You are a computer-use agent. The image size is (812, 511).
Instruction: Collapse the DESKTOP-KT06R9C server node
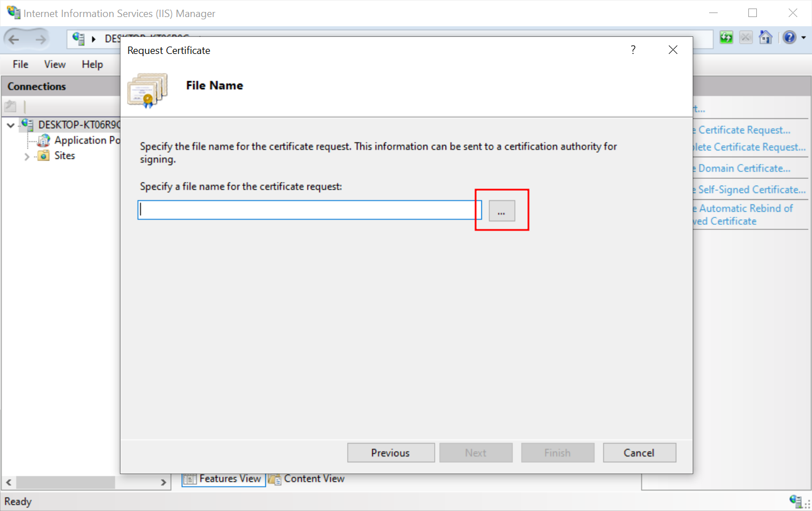point(11,125)
